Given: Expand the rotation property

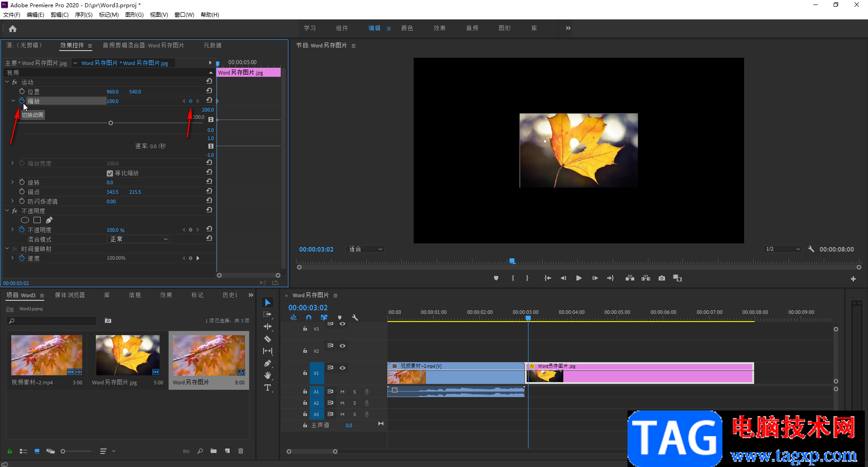Looking at the screenshot, I should pos(12,182).
